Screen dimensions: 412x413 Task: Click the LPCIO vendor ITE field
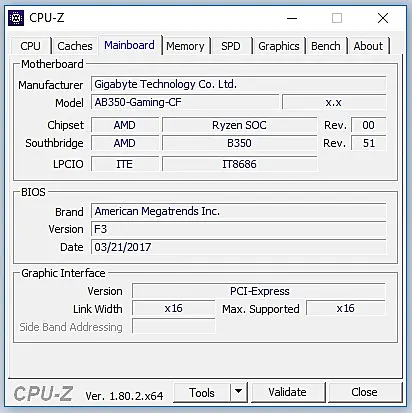click(x=125, y=164)
